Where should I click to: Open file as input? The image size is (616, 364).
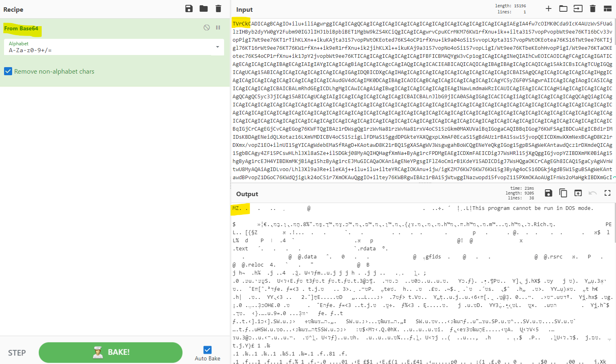coord(578,8)
